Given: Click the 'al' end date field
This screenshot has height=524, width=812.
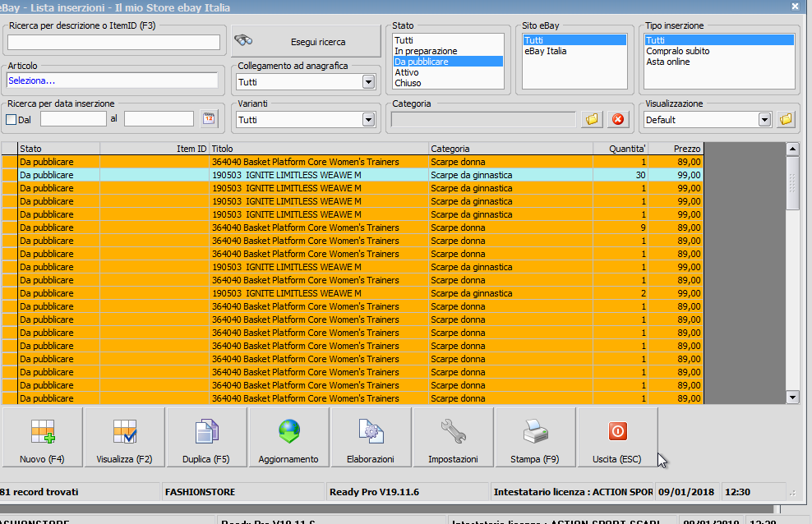Looking at the screenshot, I should coord(159,119).
